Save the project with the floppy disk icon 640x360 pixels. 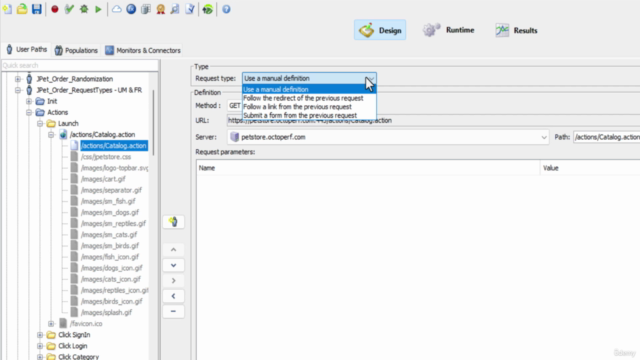pos(37,9)
